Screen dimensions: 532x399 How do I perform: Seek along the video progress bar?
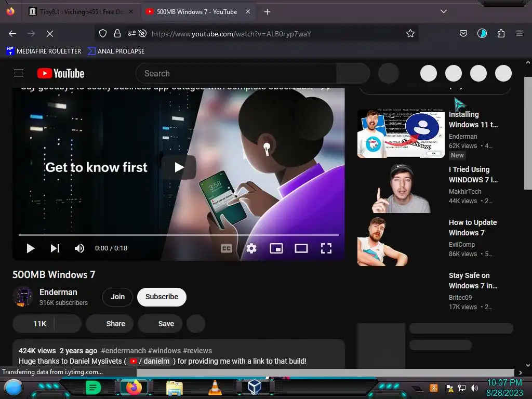coord(179,235)
